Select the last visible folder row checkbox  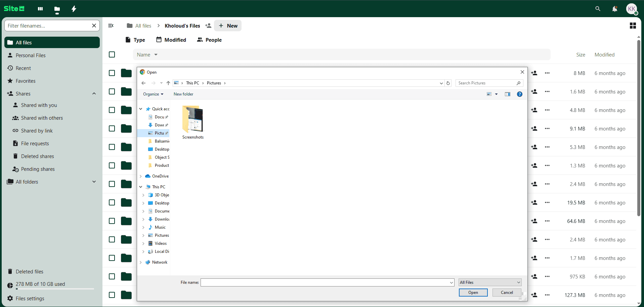click(x=112, y=295)
